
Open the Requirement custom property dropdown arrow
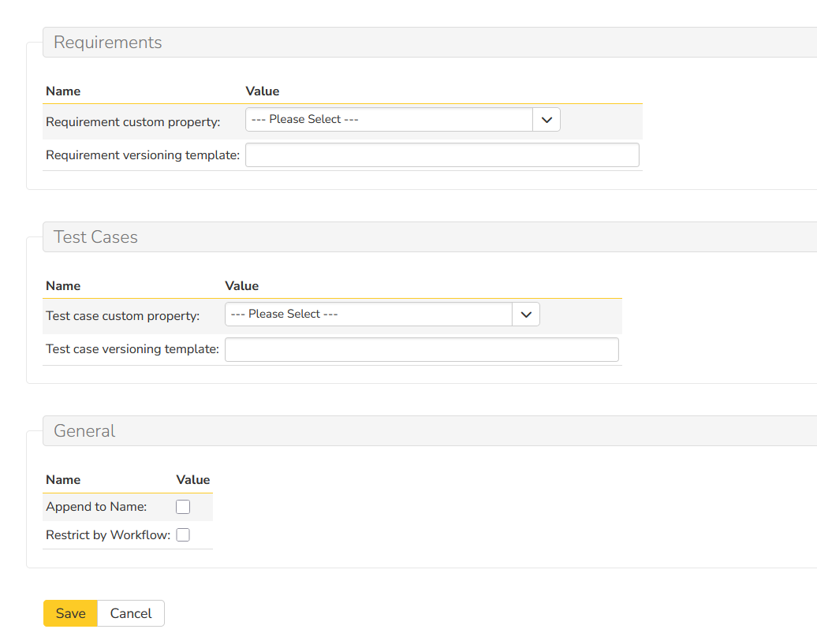point(547,120)
